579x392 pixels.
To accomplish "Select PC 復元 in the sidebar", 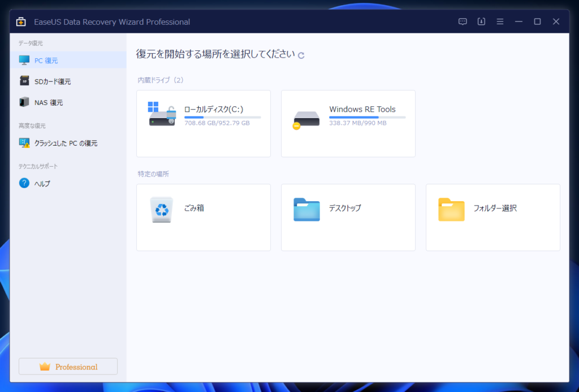I will pyautogui.click(x=46, y=60).
